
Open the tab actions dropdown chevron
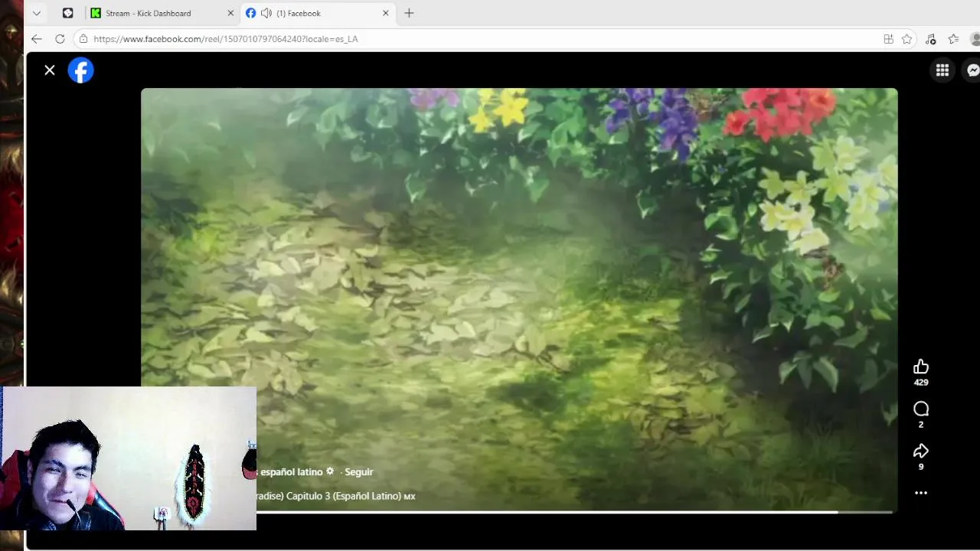pyautogui.click(x=36, y=13)
